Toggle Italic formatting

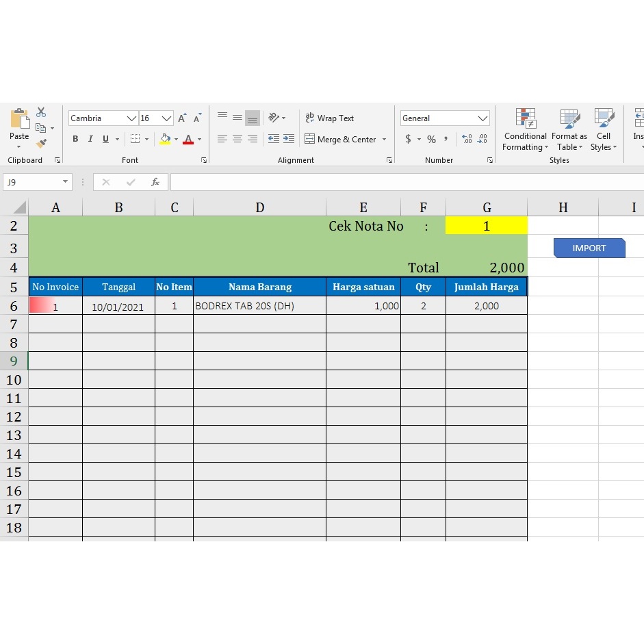[90, 139]
